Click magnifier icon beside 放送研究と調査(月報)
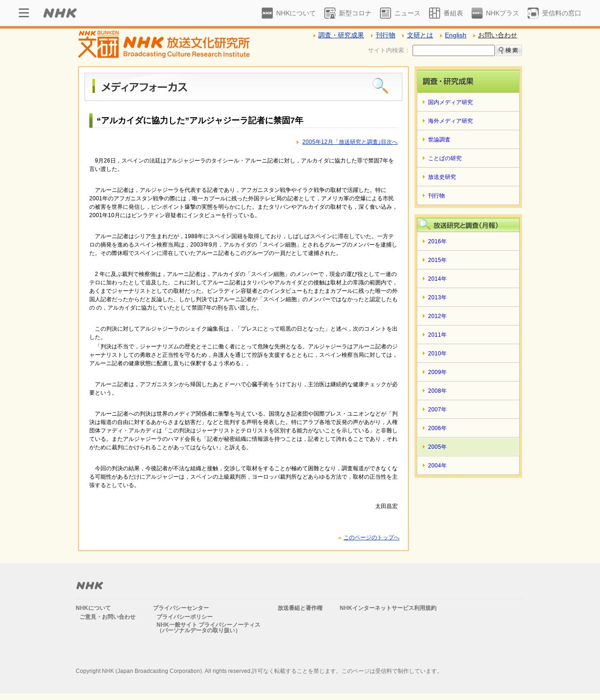The height and width of the screenshot is (700, 600). coord(425,225)
